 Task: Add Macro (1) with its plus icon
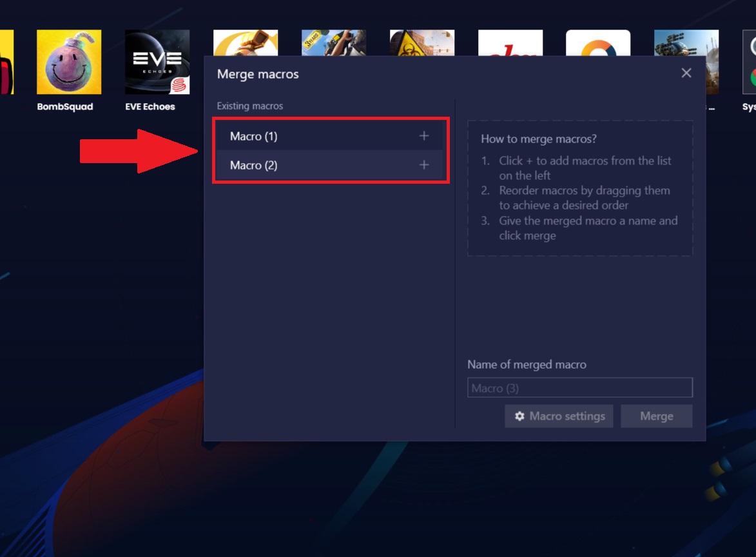424,136
